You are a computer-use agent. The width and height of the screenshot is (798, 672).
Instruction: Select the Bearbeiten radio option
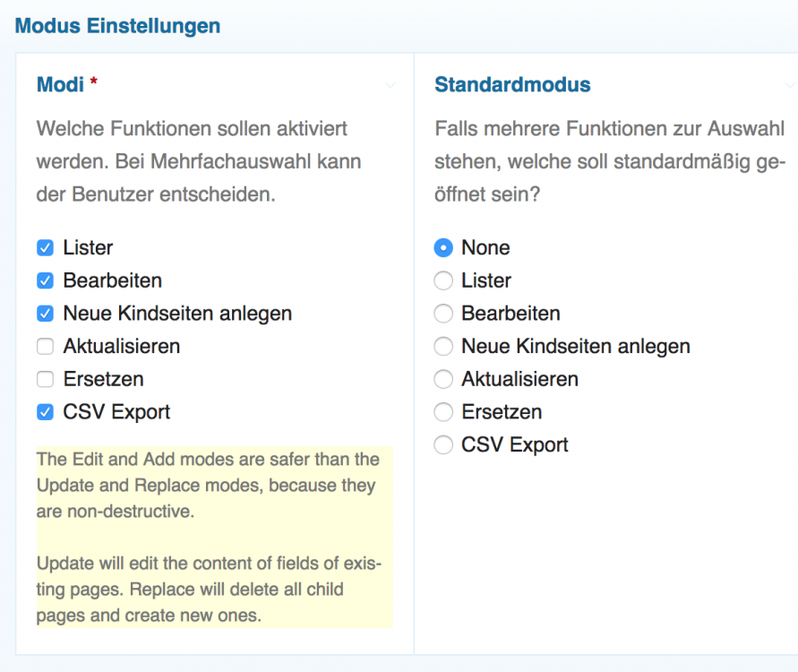(443, 314)
